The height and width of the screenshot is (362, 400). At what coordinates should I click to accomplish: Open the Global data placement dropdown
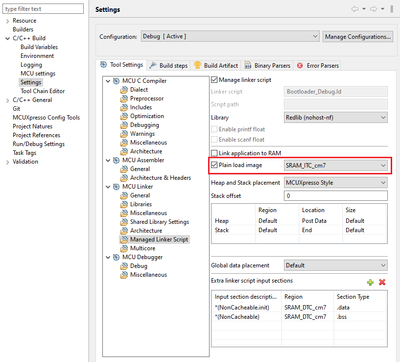[336, 265]
